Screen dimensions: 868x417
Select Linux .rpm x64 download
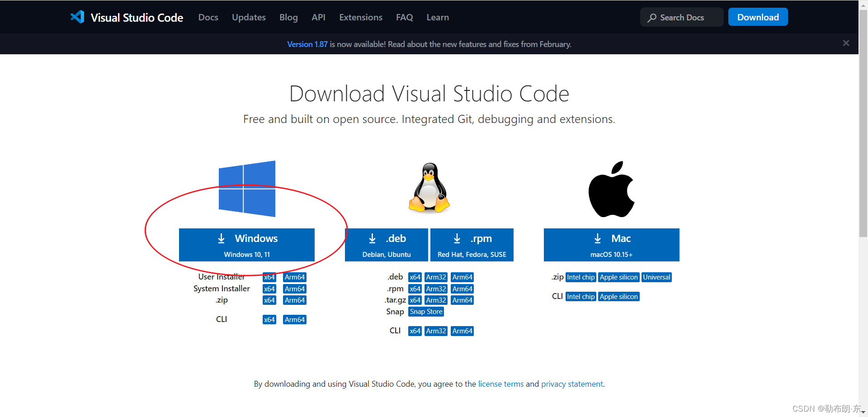tap(415, 289)
